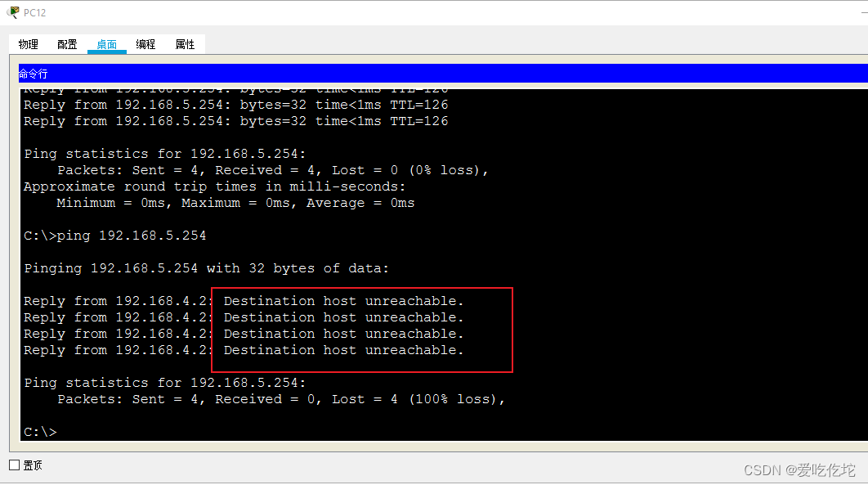
Task: Click the PC12 window title text
Action: (x=35, y=12)
